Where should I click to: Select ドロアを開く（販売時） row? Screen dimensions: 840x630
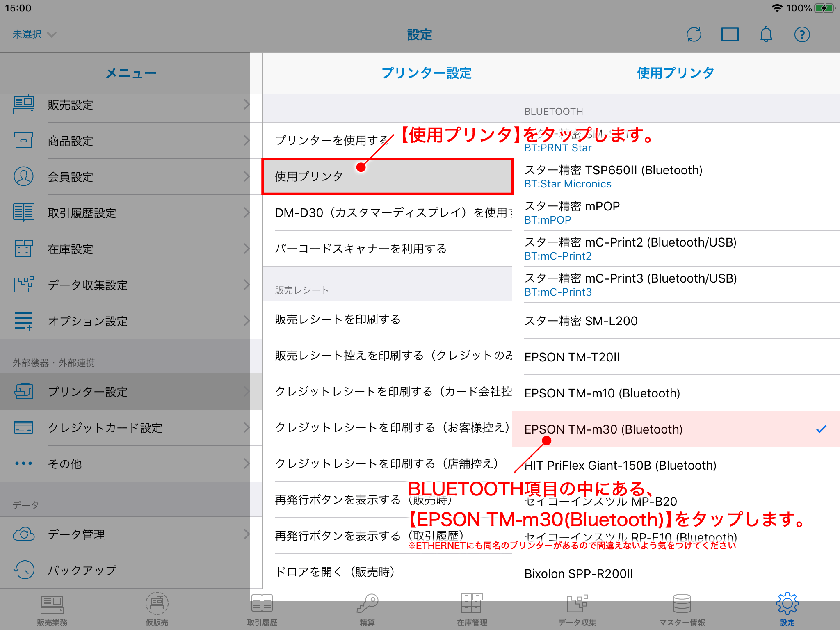click(x=387, y=571)
